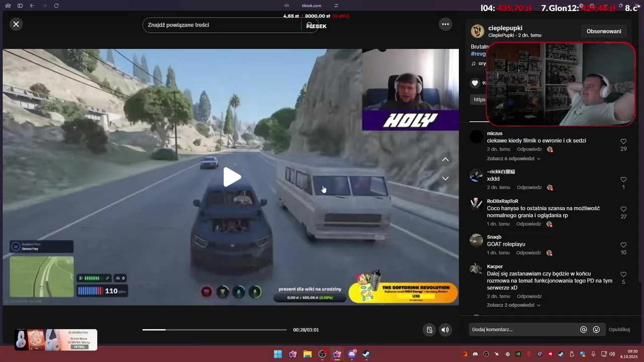Image resolution: width=644 pixels, height=362 pixels.
Task: Like miczus's comment with heart icon
Action: coord(623,142)
